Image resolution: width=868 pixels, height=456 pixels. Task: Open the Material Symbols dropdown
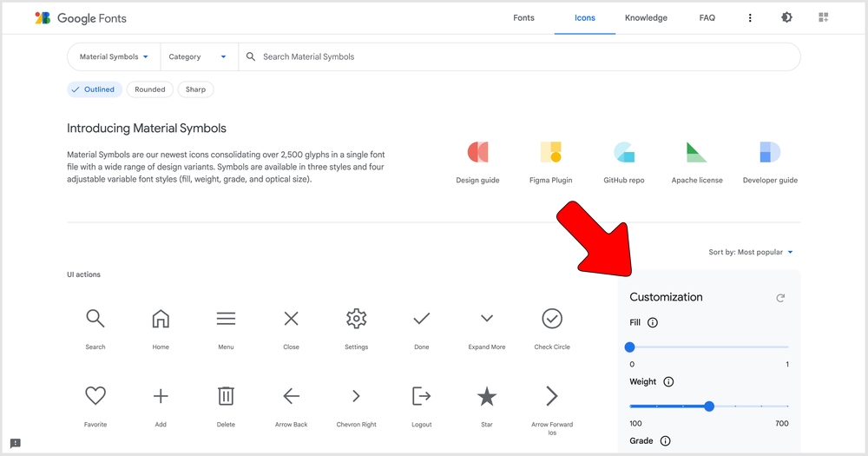pyautogui.click(x=114, y=56)
